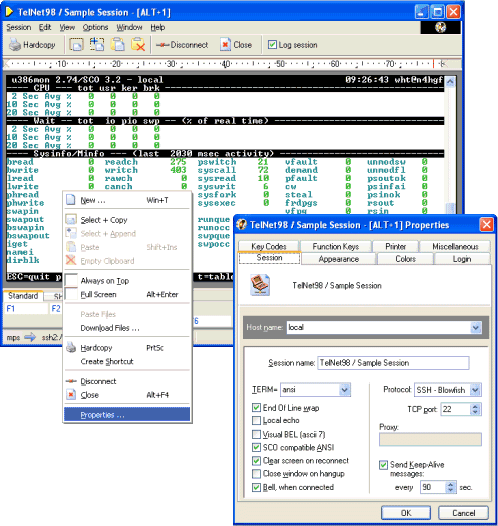Choose Select + Copy in context menu
Viewport: 498px width, 526px height.
click(x=127, y=220)
